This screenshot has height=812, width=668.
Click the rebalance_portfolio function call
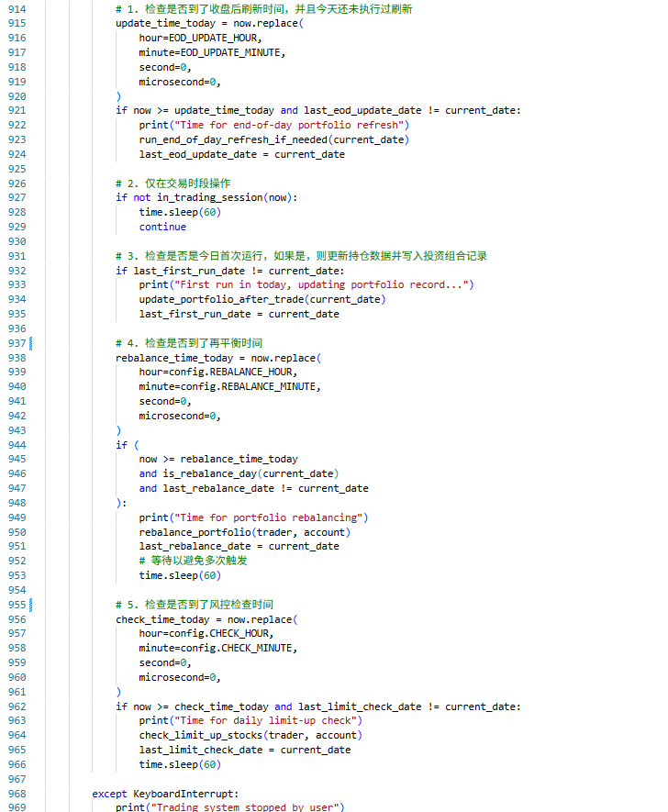pos(197,531)
